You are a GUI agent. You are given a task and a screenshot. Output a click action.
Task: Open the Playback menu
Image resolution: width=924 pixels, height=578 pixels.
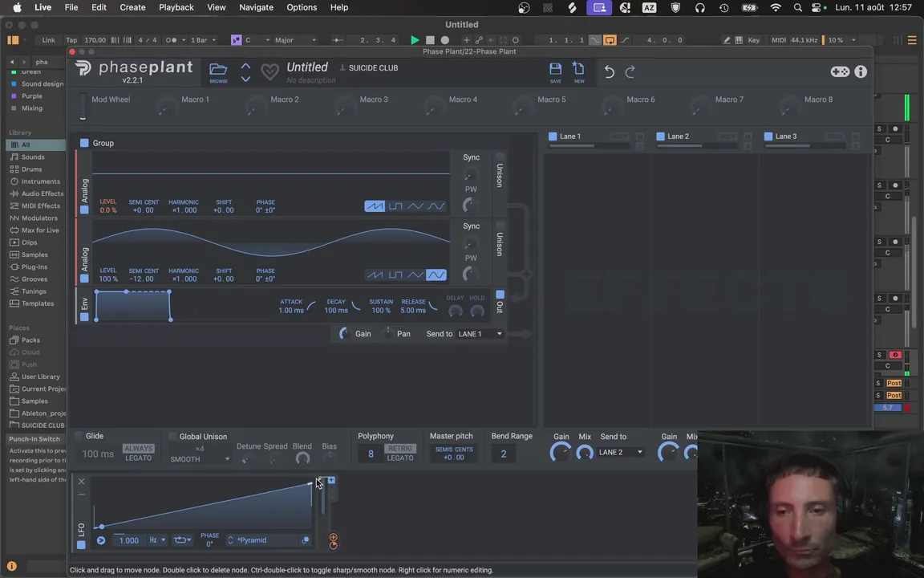(176, 8)
